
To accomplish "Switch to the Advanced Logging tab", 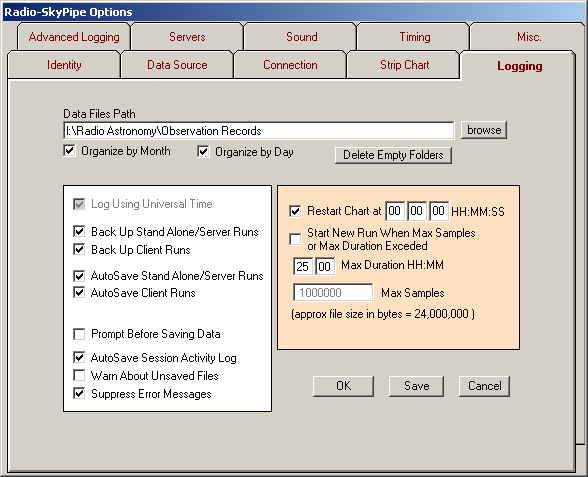I will 74,37.
